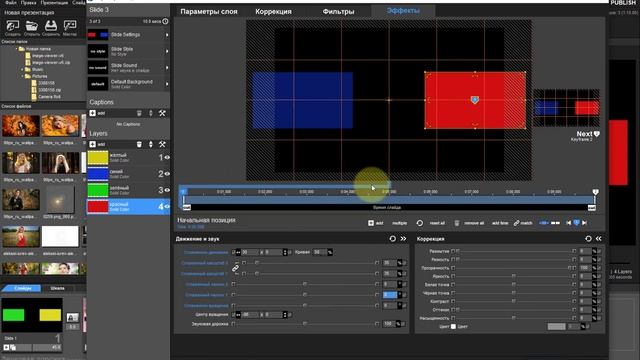Collapse the Новая папка tree folder
Viewport: 640px width, 360px height.
pos(17,49)
